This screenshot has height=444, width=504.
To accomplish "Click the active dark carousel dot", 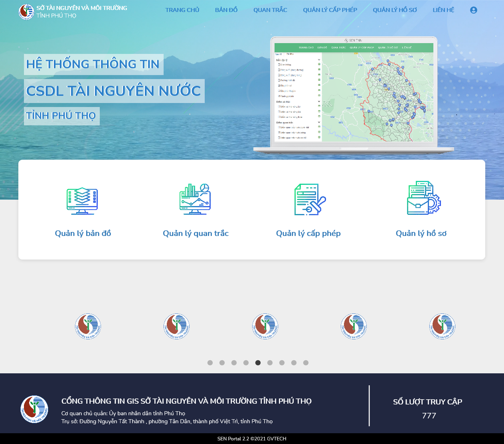I will [x=258, y=363].
